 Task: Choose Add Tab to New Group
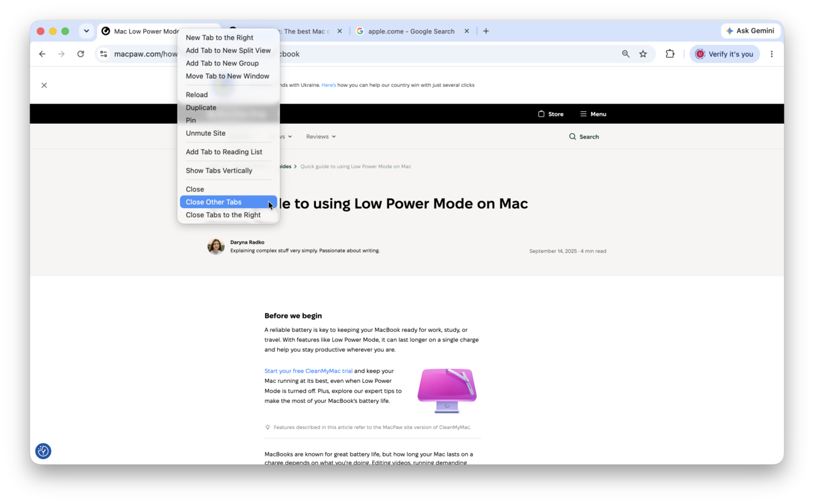pyautogui.click(x=228, y=63)
